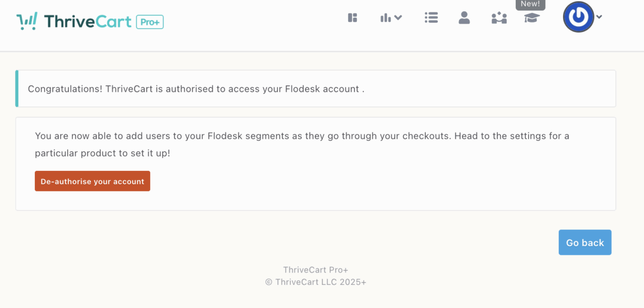This screenshot has height=308, width=644.
Task: Go to customers person icon
Action: [x=464, y=18]
